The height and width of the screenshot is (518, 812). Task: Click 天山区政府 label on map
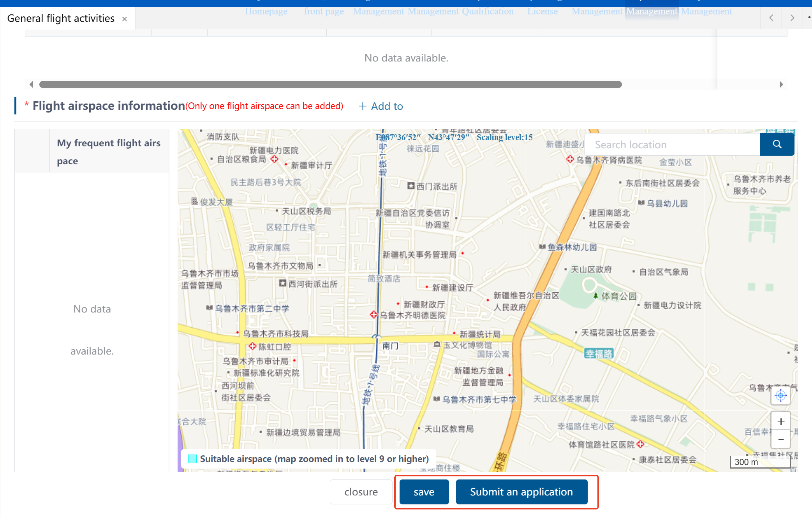(x=591, y=269)
